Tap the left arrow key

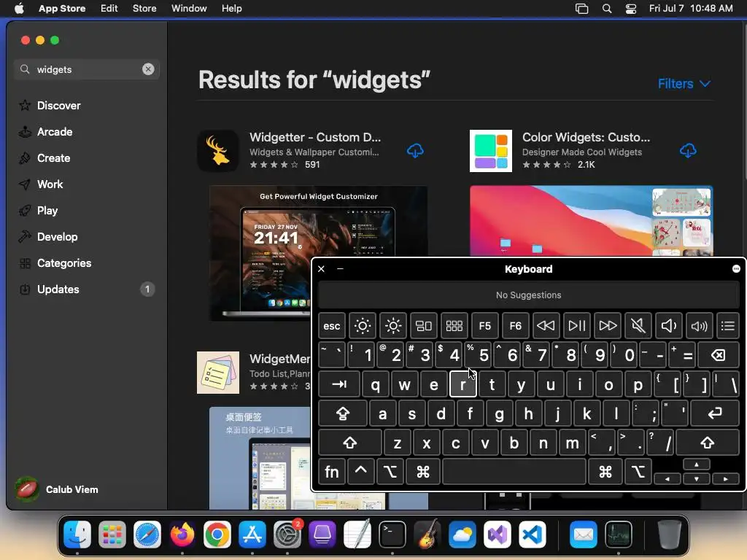(667, 478)
